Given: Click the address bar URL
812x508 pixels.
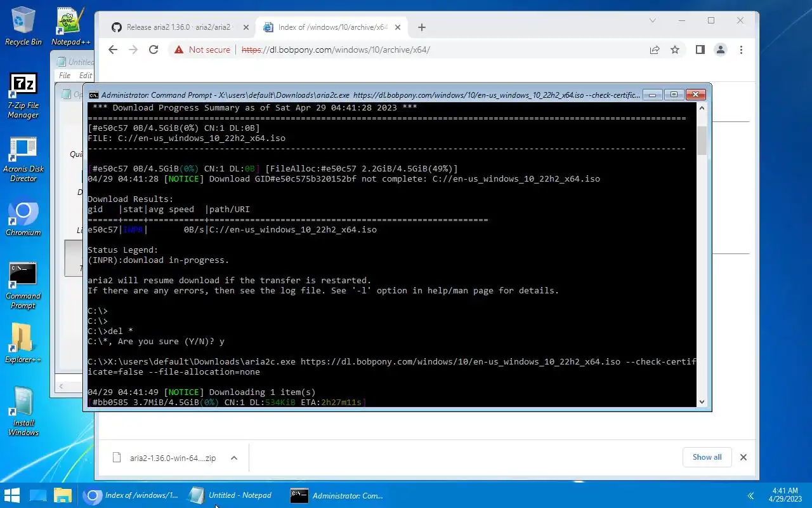Looking at the screenshot, I should [x=336, y=50].
